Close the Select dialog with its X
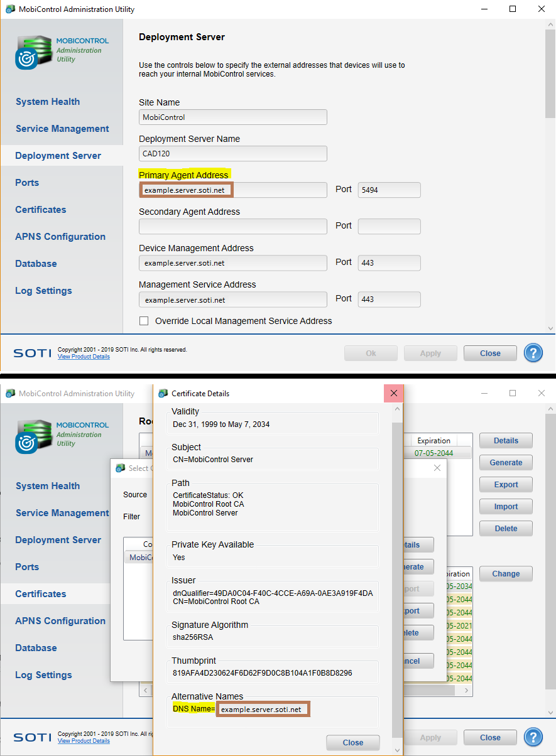The width and height of the screenshot is (556, 756). [437, 468]
